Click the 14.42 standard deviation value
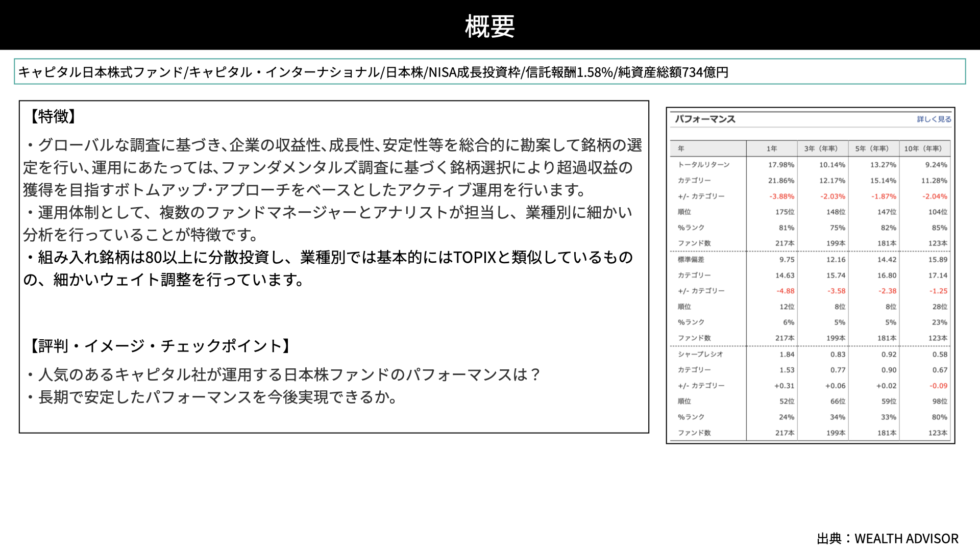This screenshot has height=551, width=980. (x=887, y=260)
